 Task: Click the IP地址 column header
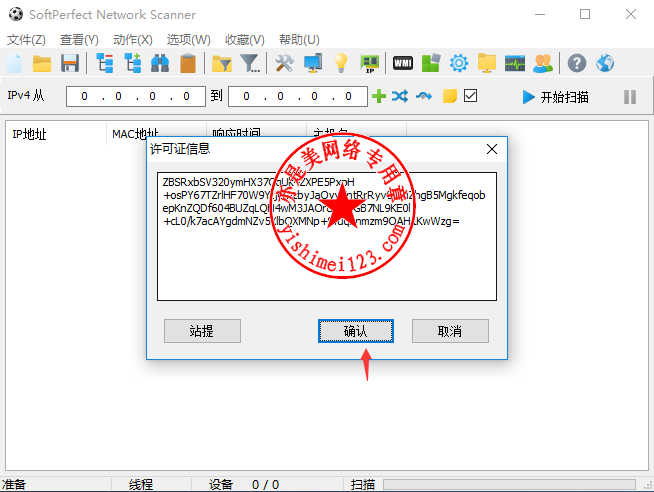click(56, 134)
